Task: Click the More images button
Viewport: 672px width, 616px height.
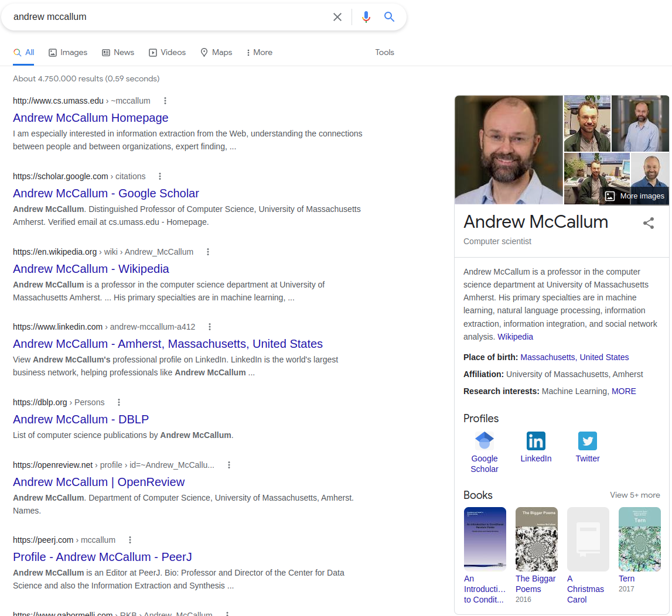Action: tap(635, 196)
